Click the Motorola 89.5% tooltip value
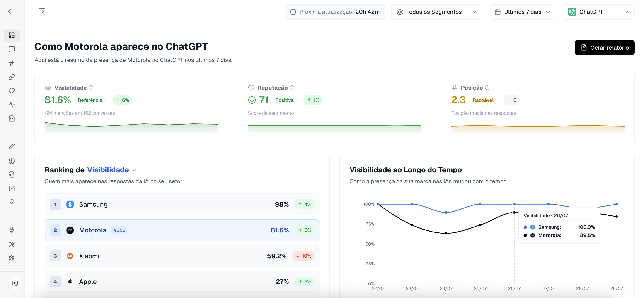The height and width of the screenshot is (298, 644). [x=587, y=235]
